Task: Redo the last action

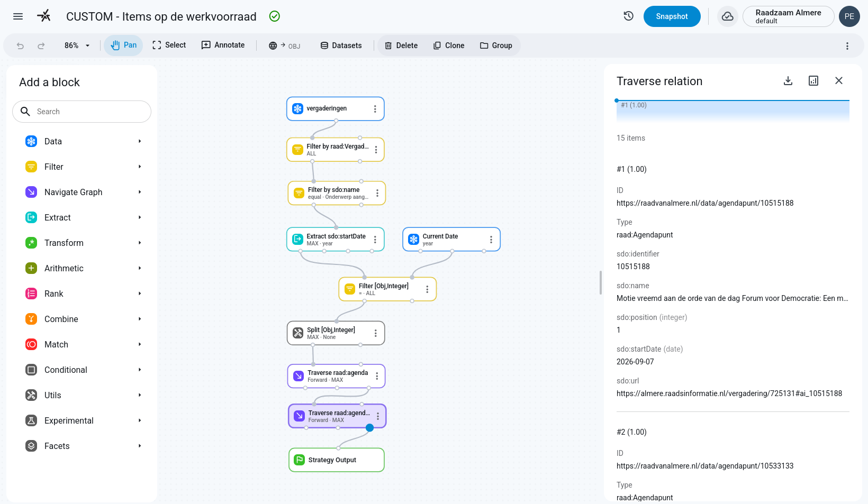Action: pos(41,45)
